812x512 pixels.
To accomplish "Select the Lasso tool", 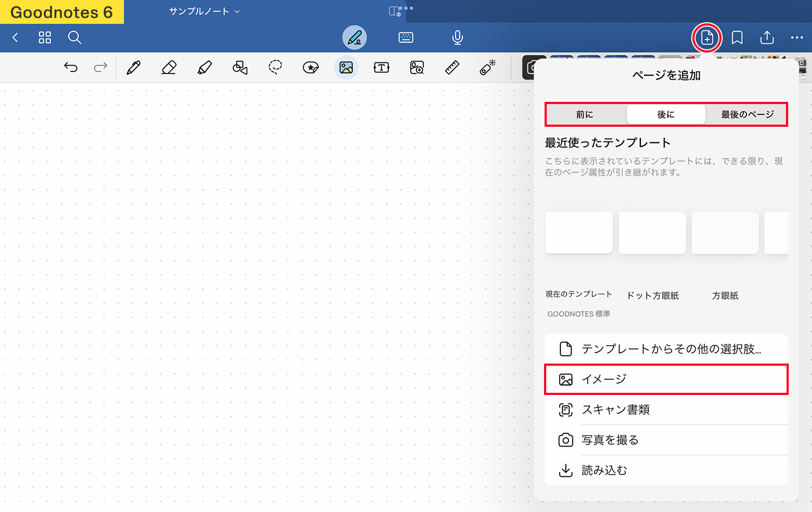I will [x=276, y=67].
